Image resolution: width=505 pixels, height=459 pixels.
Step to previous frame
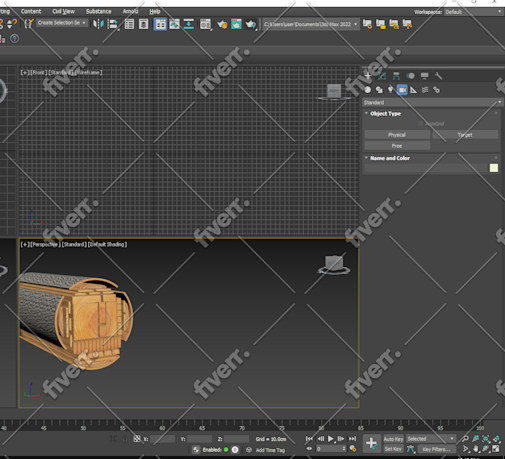point(321,439)
